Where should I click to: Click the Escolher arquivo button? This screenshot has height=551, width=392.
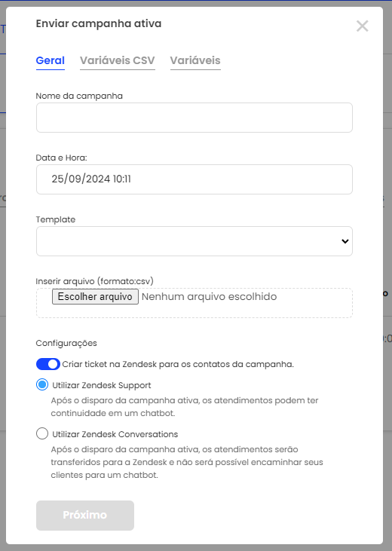[95, 296]
